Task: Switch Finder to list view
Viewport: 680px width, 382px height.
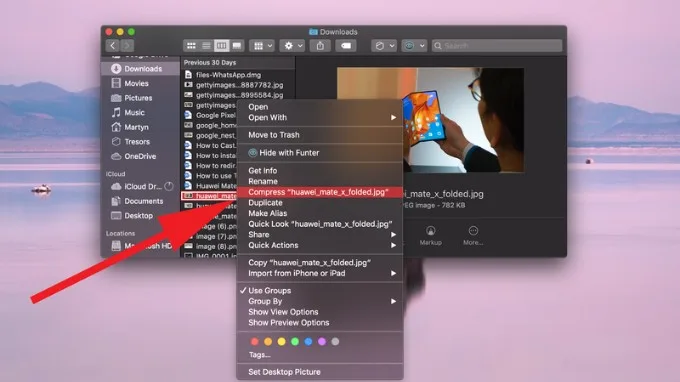Action: 206,46
